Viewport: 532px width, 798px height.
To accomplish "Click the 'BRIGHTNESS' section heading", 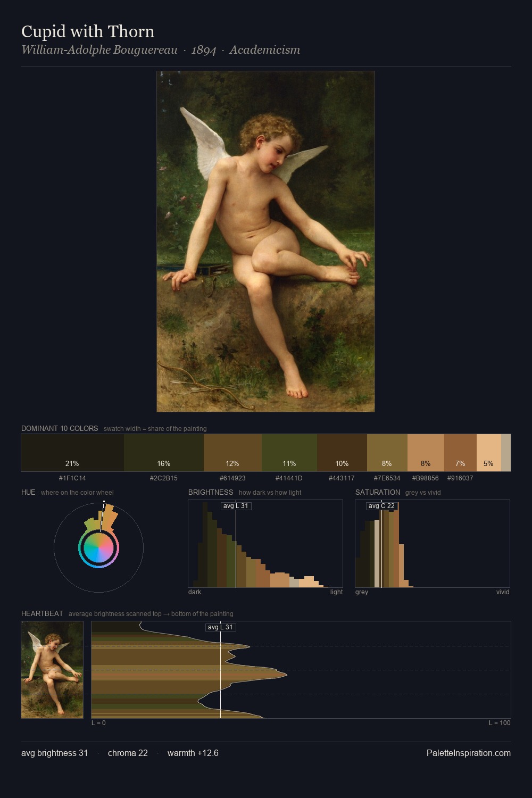I will pos(211,492).
